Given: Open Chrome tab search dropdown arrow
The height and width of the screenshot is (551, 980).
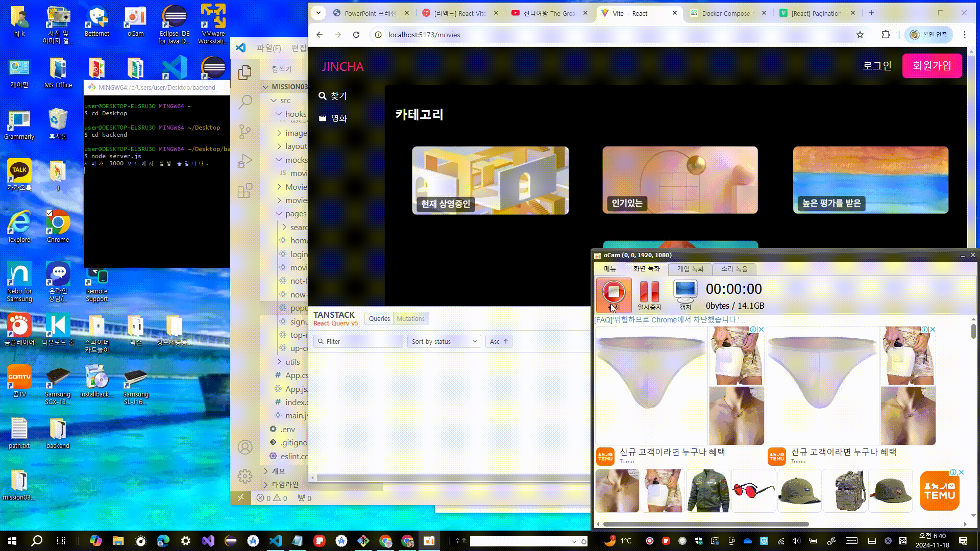Looking at the screenshot, I should click(x=318, y=13).
